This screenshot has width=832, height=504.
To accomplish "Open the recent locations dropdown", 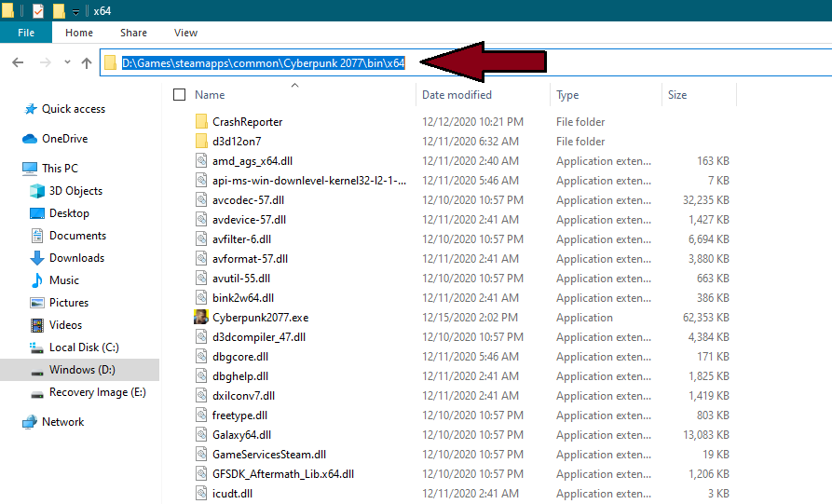I will tap(67, 62).
